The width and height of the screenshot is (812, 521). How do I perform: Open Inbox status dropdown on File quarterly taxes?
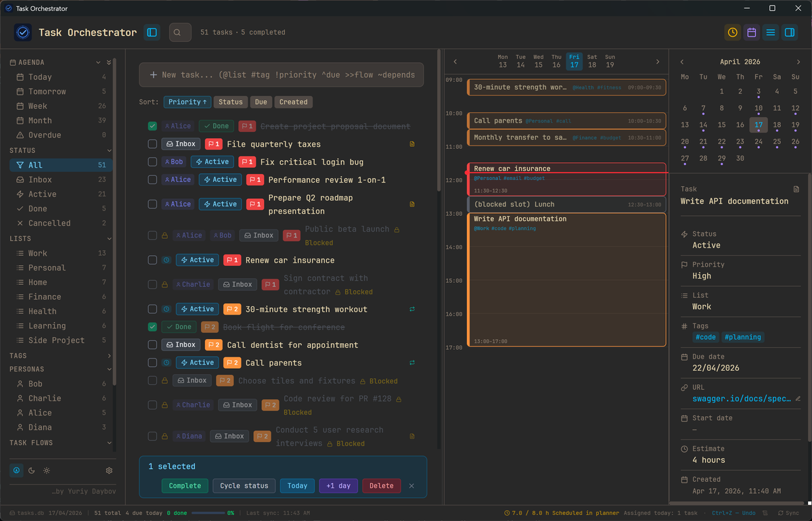pos(181,144)
